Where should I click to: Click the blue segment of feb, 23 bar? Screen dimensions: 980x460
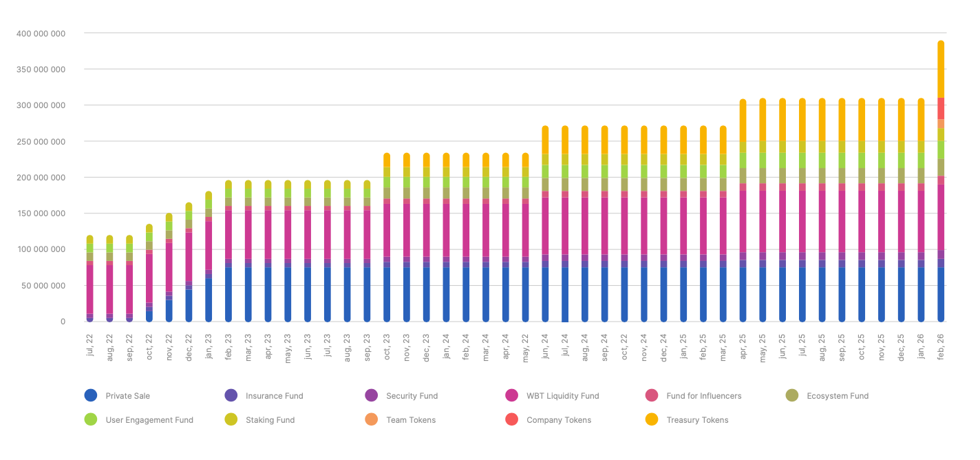(228, 295)
